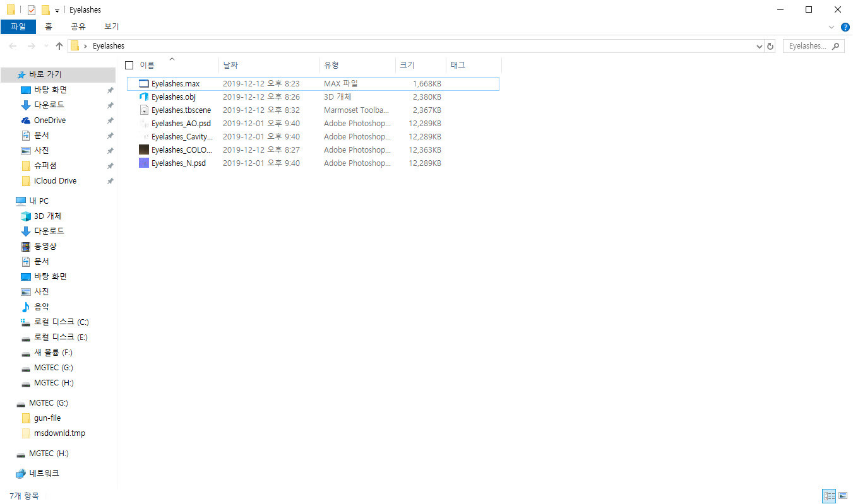Click the Eyelashes.tbscene file icon
Screen dimensions: 853x504
pyautogui.click(x=143, y=110)
